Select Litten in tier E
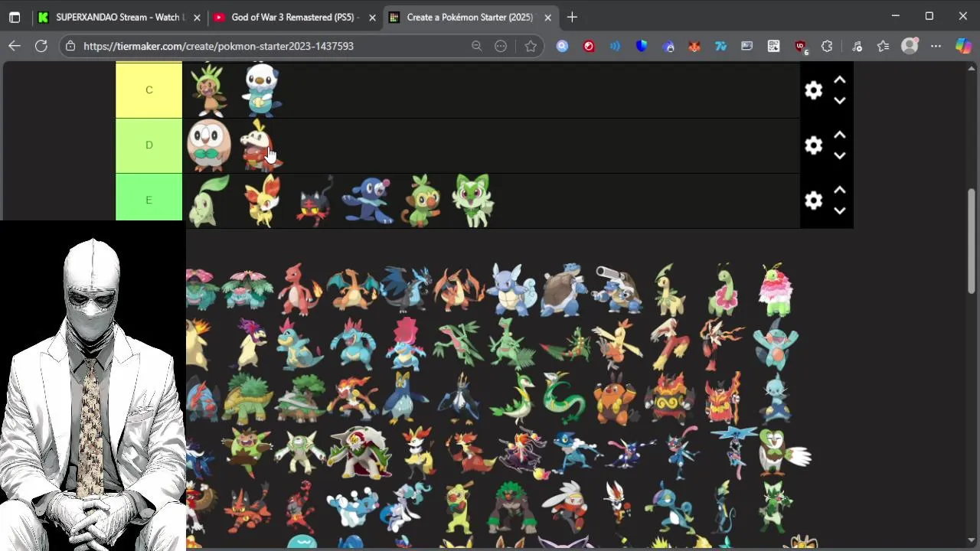 click(315, 201)
